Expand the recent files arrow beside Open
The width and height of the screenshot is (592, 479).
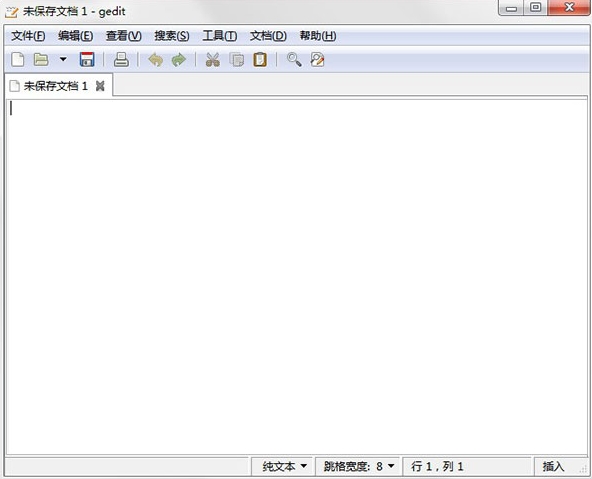pos(63,59)
